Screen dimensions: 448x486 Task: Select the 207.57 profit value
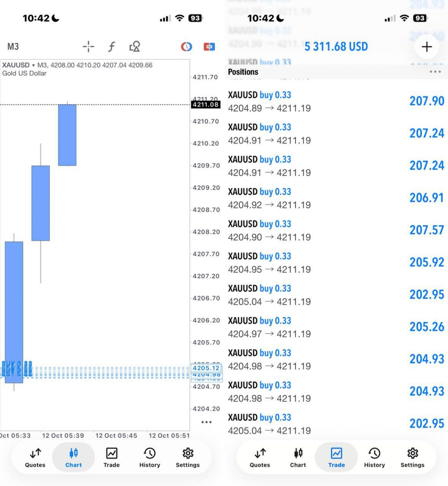tap(427, 230)
